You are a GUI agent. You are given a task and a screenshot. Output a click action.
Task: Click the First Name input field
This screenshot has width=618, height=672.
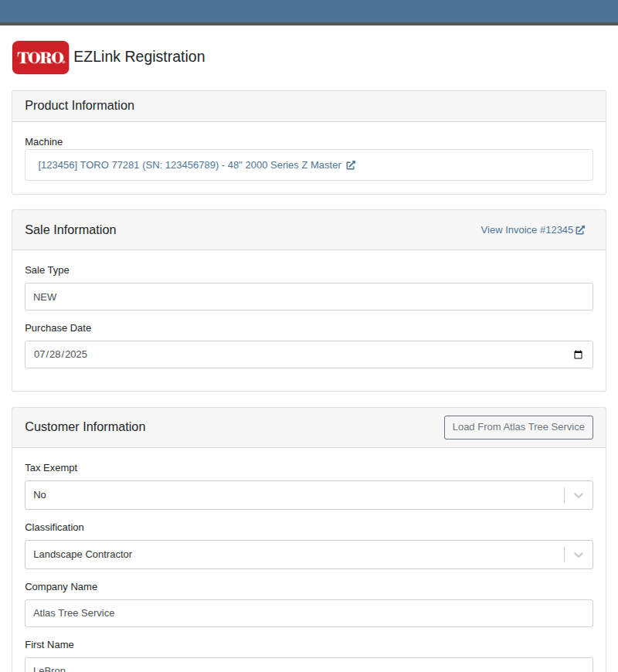pos(309,665)
